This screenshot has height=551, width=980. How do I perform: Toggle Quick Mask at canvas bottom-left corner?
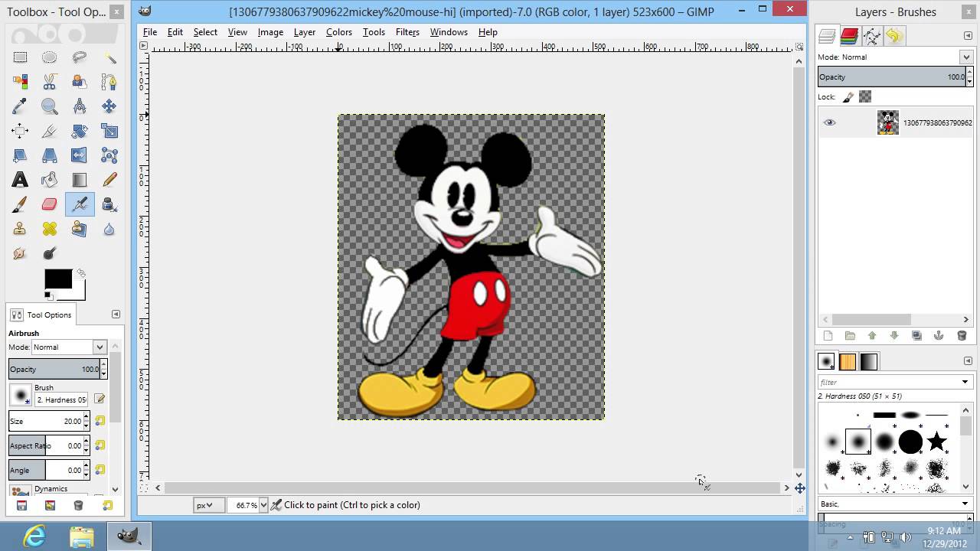click(143, 487)
